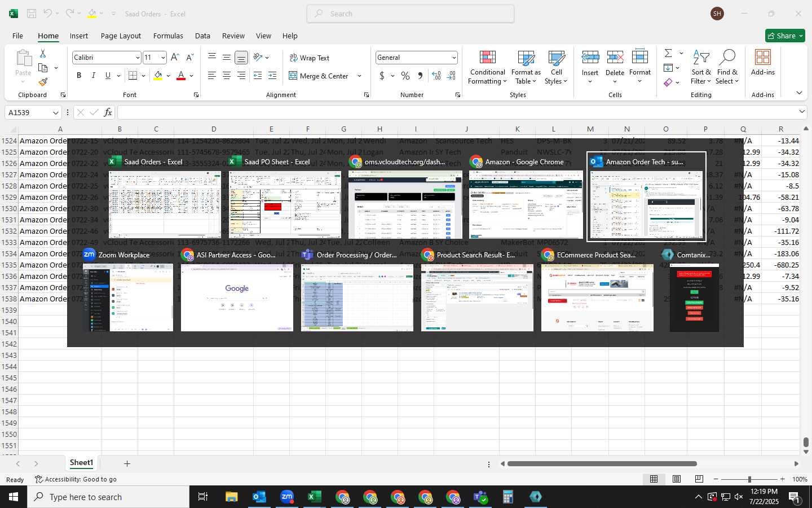
Task: Switch to the Zoom Workplace window thumbnail
Action: pos(127,290)
